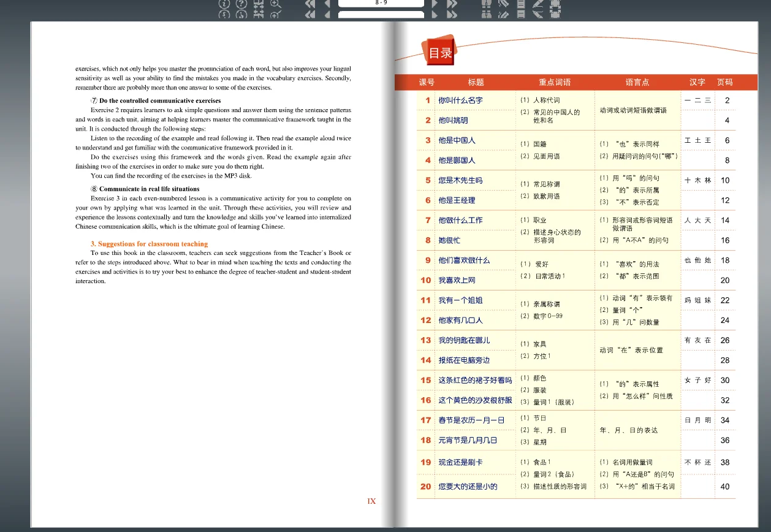Select lesson title 他们喜欢做什么
This screenshot has width=771, height=532.
(x=465, y=260)
